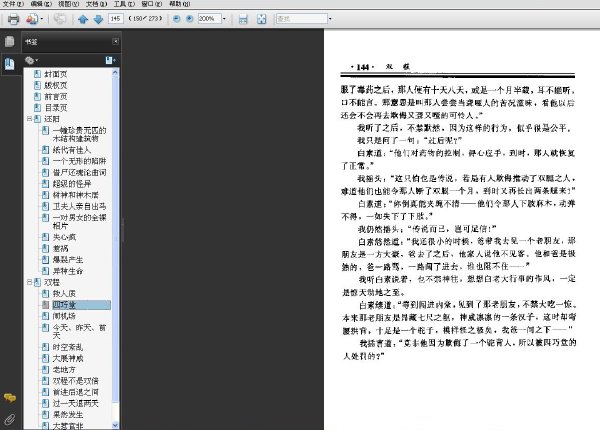Select the 封面页 bookmark
Viewport: 600px width, 430px height.
(x=56, y=74)
